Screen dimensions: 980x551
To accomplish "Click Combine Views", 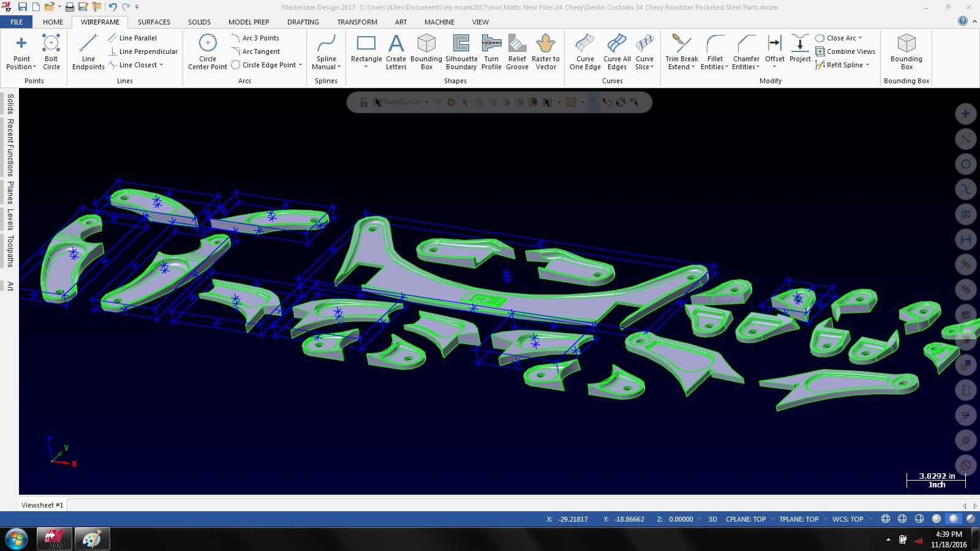I will point(845,51).
